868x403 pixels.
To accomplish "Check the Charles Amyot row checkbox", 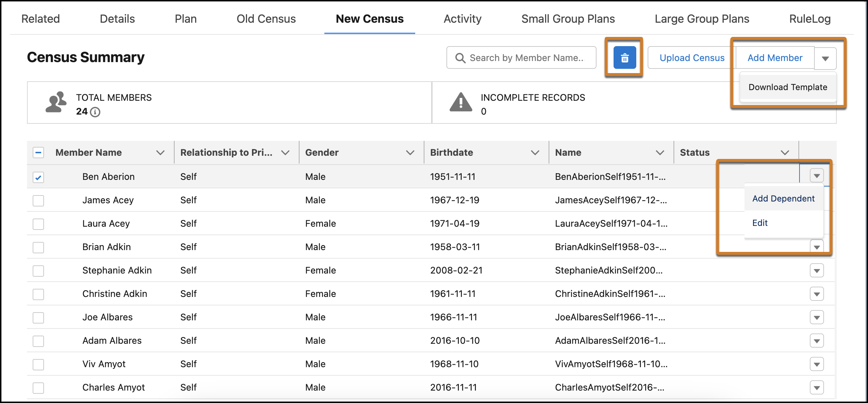I will click(38, 388).
